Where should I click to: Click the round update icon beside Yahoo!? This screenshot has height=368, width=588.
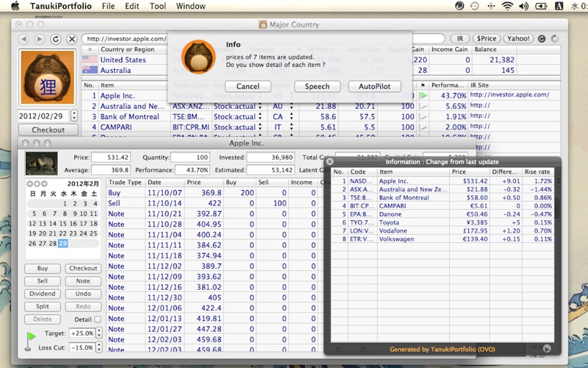(541, 39)
